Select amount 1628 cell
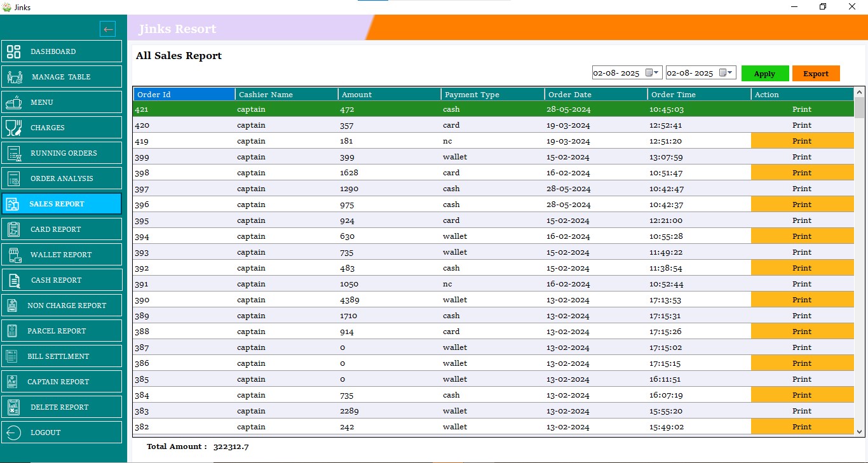 [x=390, y=173]
